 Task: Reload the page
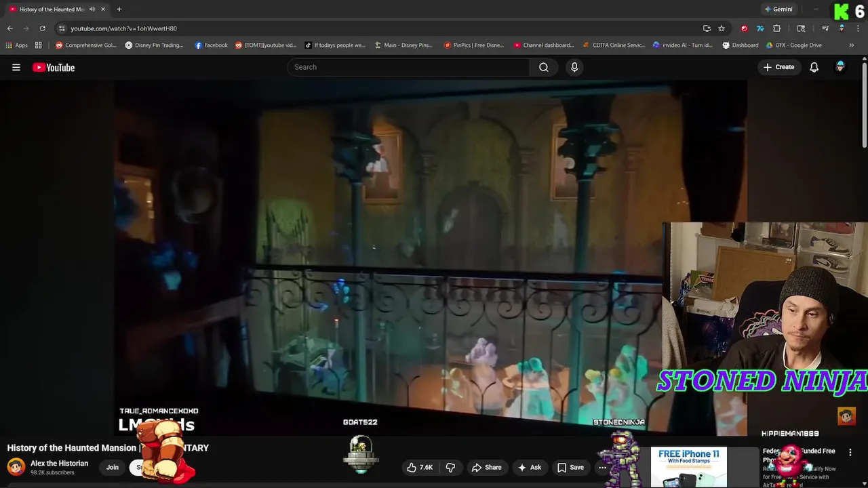tap(42, 28)
